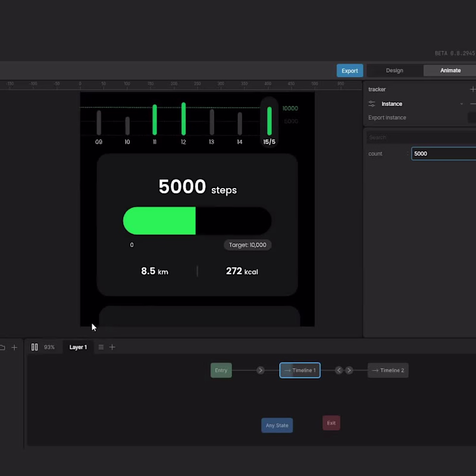Click the green bar above day 12
The height and width of the screenshot is (476, 476).
point(183,118)
